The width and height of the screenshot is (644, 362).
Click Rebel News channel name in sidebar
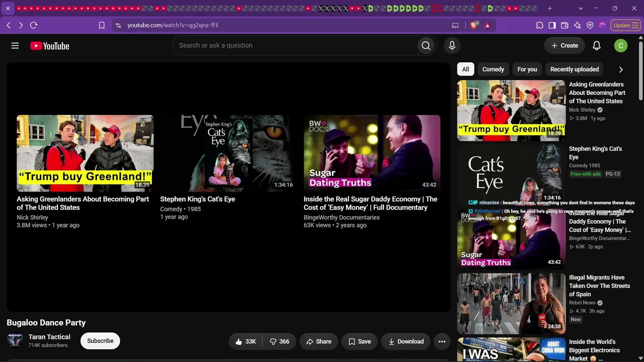582,303
